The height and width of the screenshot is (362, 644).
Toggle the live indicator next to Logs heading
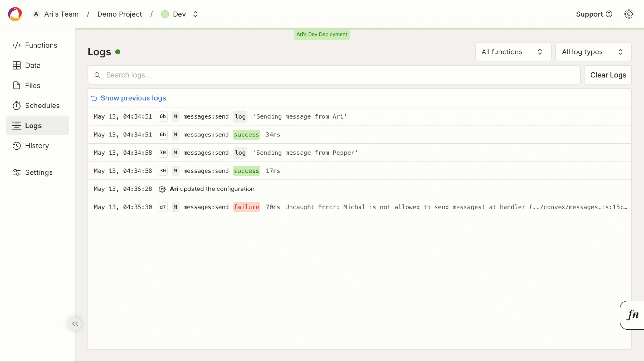click(x=118, y=51)
